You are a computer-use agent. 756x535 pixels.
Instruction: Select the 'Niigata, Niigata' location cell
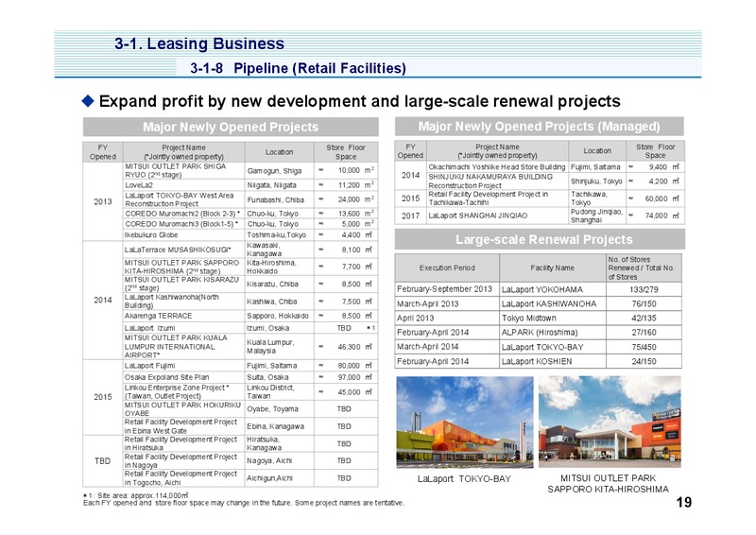(279, 185)
